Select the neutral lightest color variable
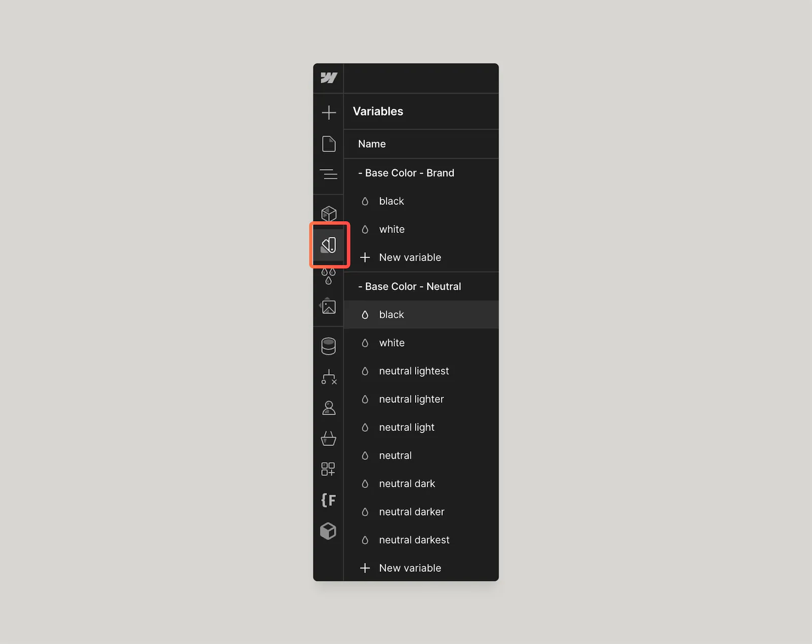812x644 pixels. [414, 371]
